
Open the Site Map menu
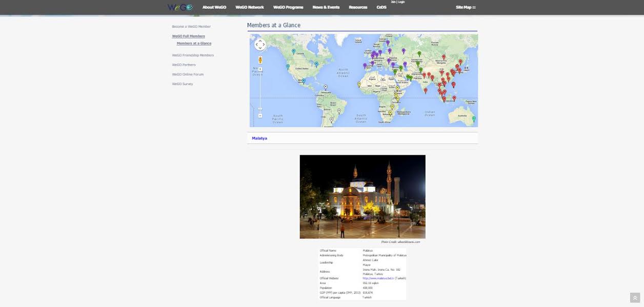pyautogui.click(x=465, y=7)
